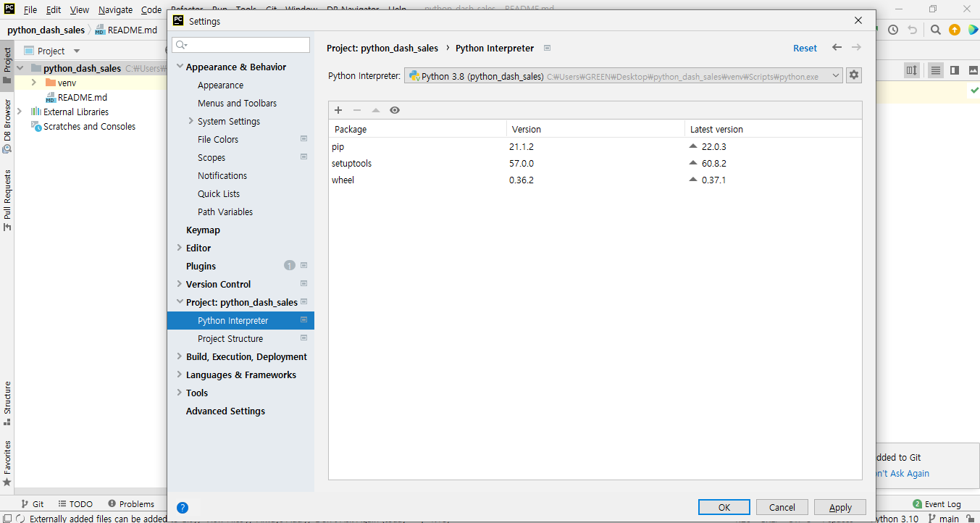
Task: Open the Problems tool window tab
Action: (x=131, y=503)
